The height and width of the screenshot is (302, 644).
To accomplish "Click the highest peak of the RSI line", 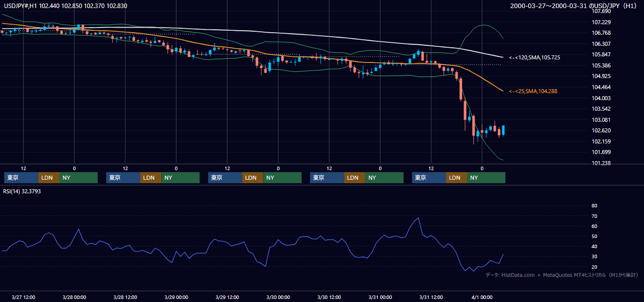I will pos(418,218).
